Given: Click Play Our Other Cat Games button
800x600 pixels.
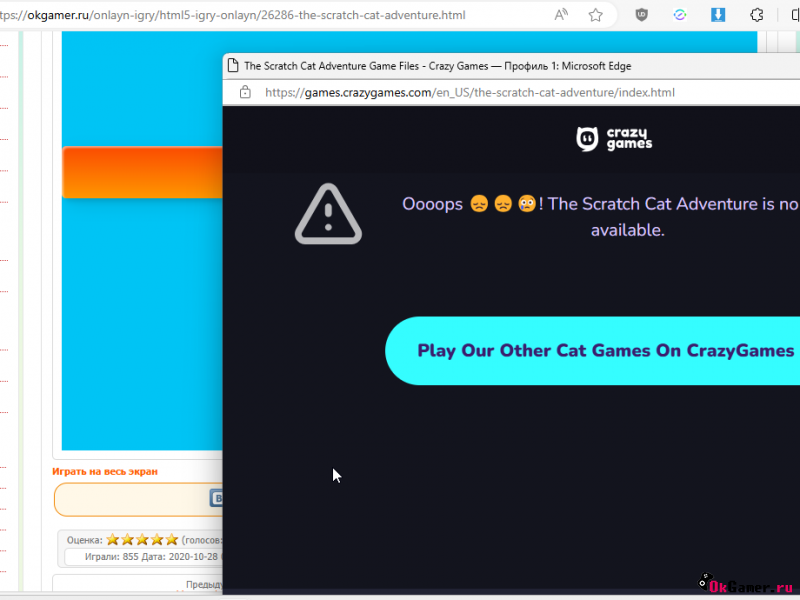Looking at the screenshot, I should click(592, 351).
